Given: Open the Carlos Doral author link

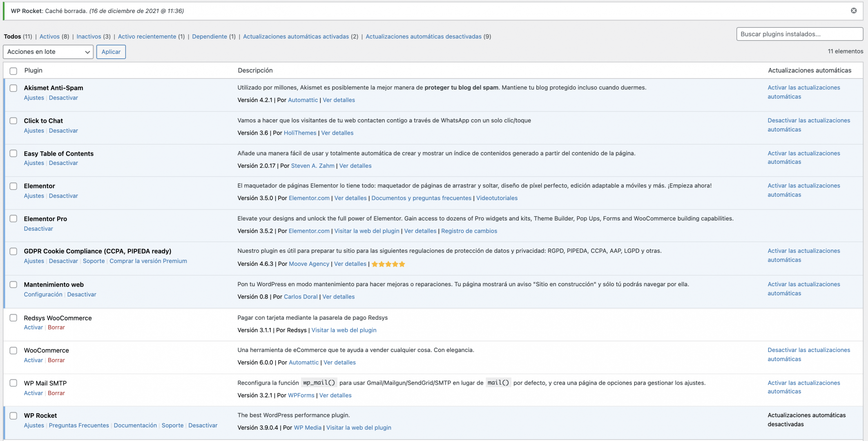Looking at the screenshot, I should click(301, 297).
